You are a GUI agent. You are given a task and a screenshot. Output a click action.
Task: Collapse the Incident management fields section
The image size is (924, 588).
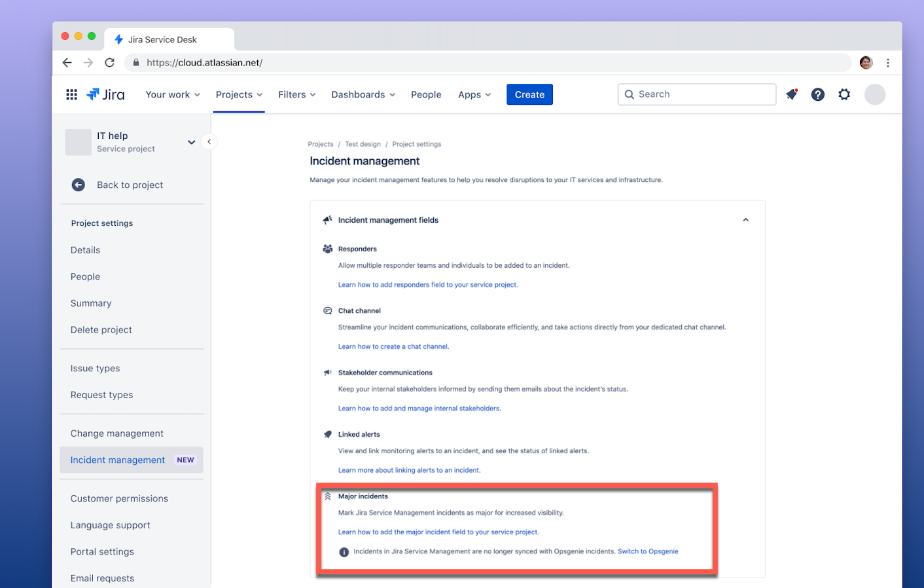coord(745,220)
